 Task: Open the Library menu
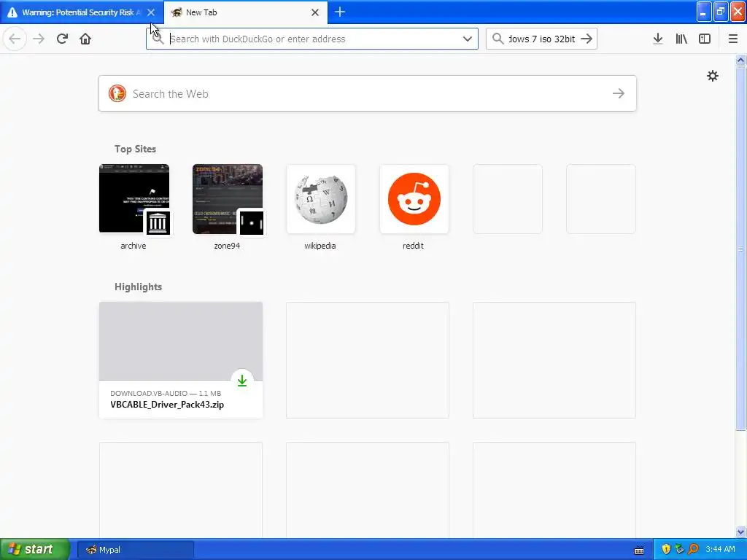tap(681, 39)
